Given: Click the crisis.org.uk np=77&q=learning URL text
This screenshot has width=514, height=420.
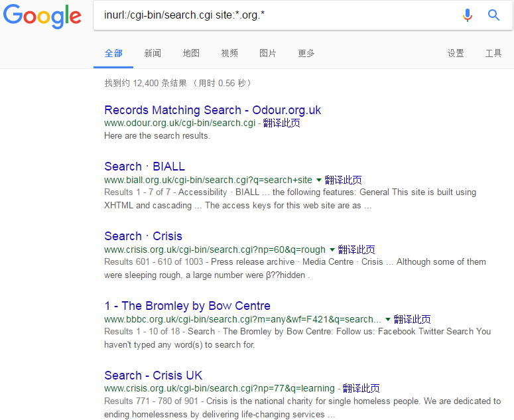Looking at the screenshot, I should tap(220, 389).
